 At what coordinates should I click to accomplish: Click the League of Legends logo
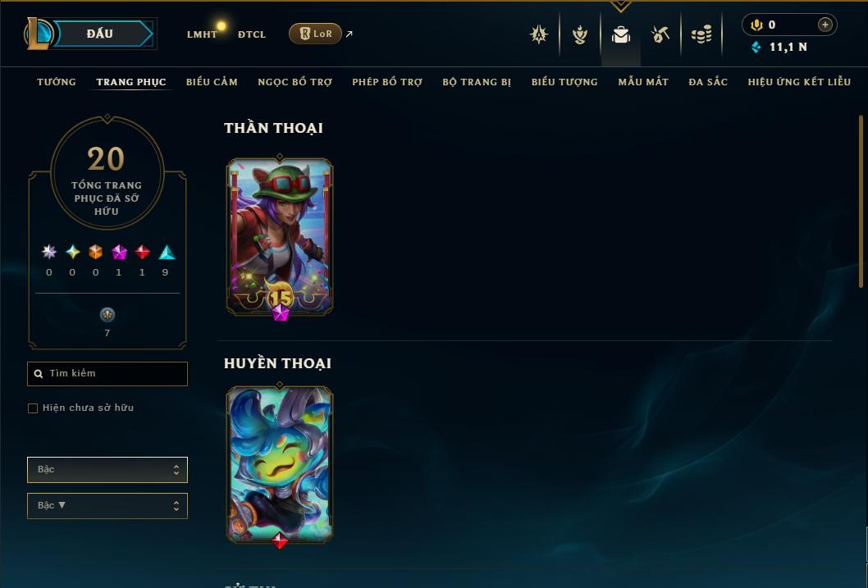[x=38, y=33]
